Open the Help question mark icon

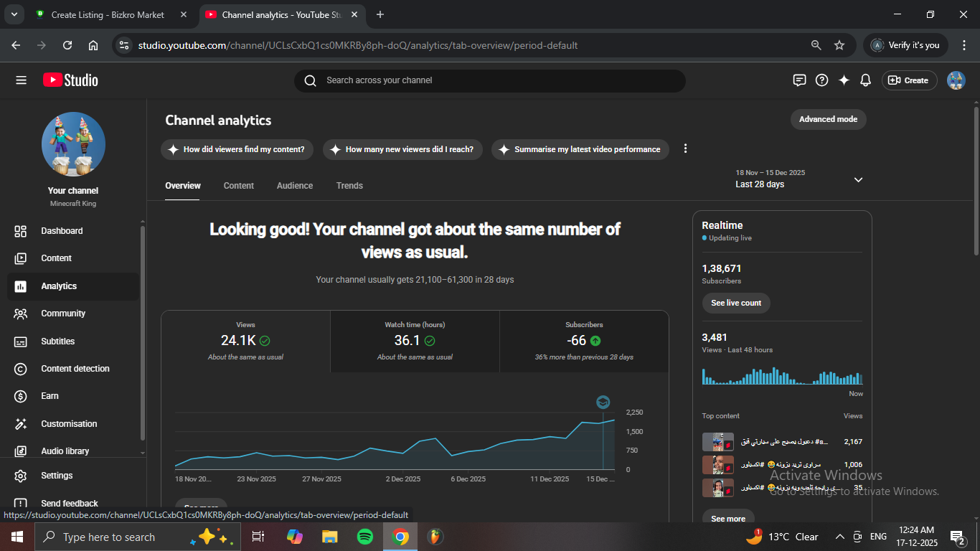(x=822, y=80)
